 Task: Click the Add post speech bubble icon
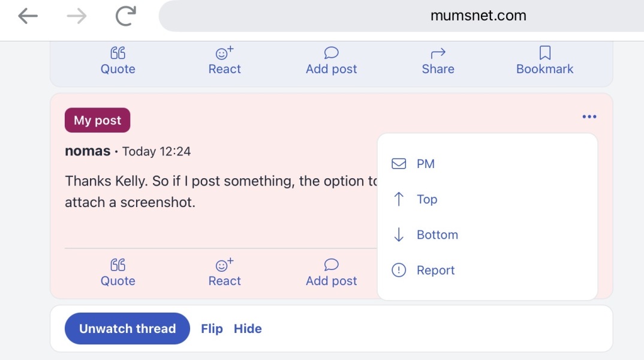(x=331, y=52)
